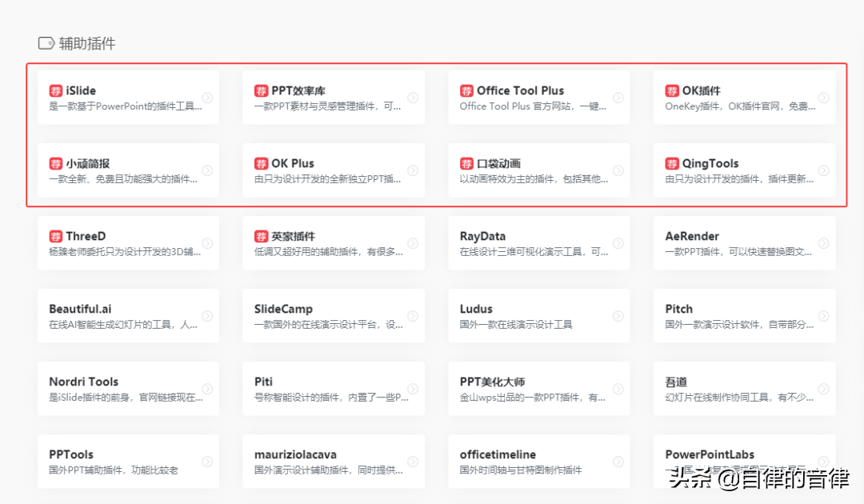
Task: Open the Office Tool Plus link
Action: [539, 98]
